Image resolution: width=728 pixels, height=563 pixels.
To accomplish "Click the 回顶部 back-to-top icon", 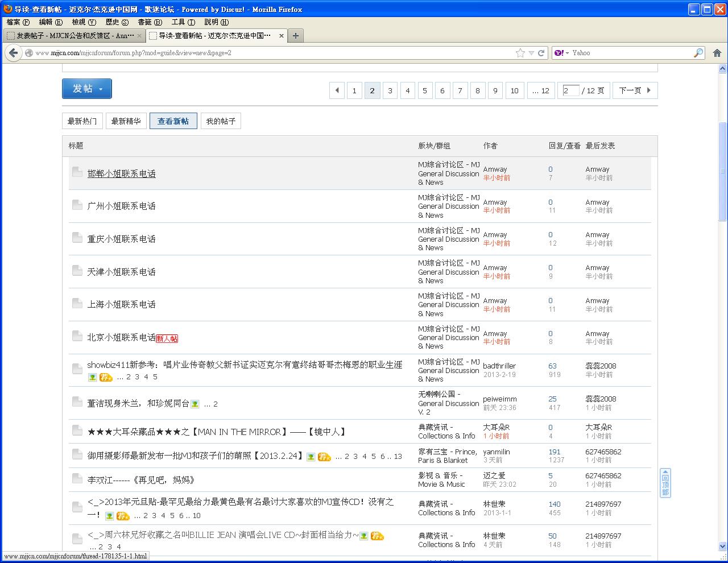I will pyautogui.click(x=665, y=483).
